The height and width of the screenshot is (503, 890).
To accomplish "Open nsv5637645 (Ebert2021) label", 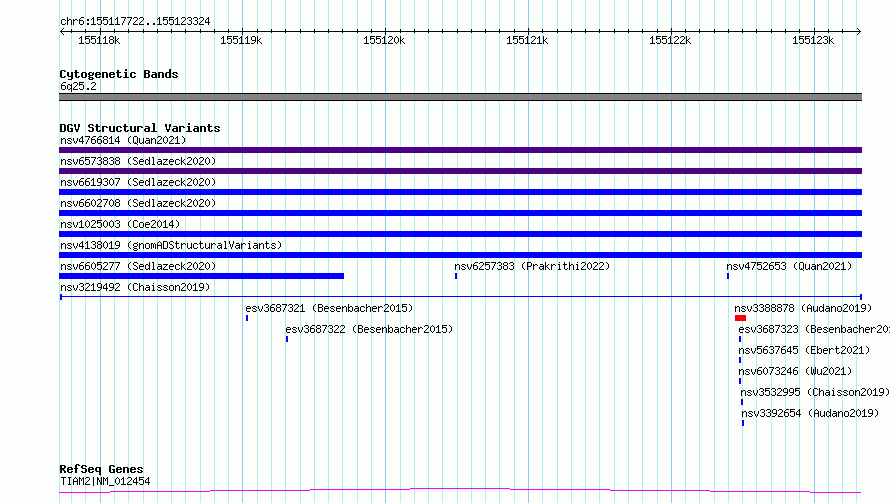I will tap(804, 350).
